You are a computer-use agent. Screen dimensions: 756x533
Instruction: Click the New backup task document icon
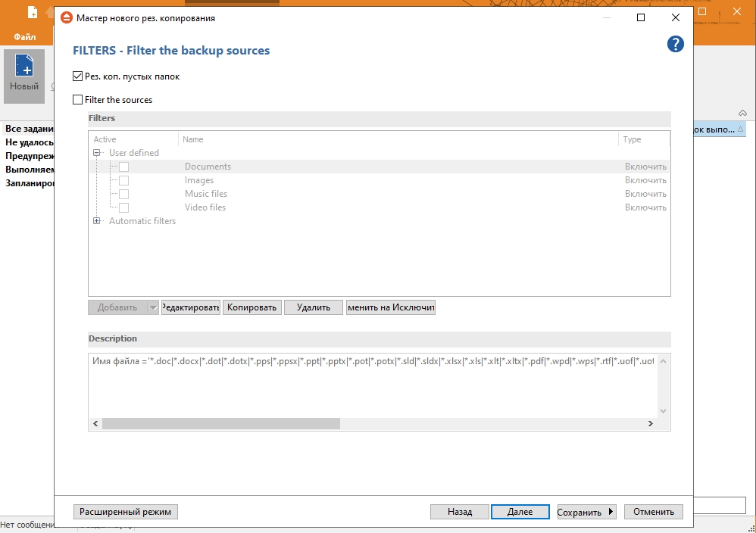tap(24, 66)
